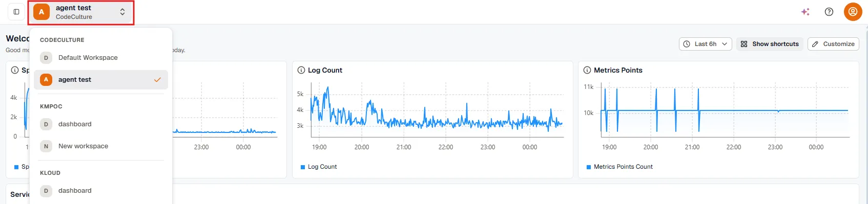The height and width of the screenshot is (204, 868).
Task: Toggle the Log Count legend entry
Action: tap(319, 167)
